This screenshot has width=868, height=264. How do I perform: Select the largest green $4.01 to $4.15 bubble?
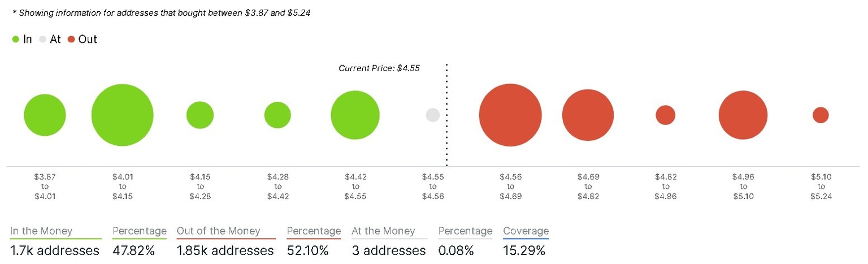[122, 115]
